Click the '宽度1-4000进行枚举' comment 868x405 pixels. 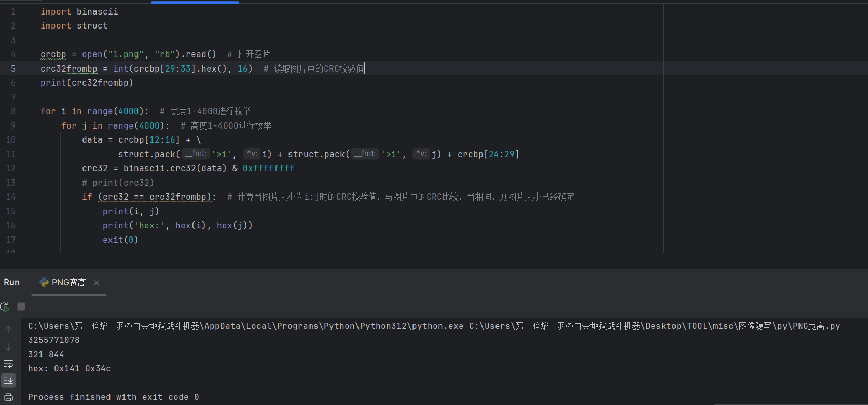click(210, 111)
